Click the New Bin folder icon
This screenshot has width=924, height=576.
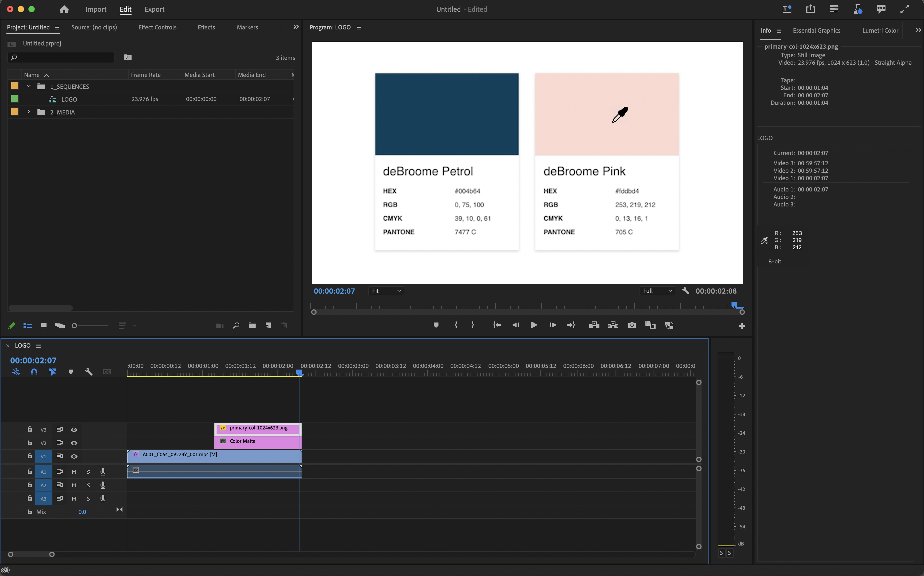252,325
